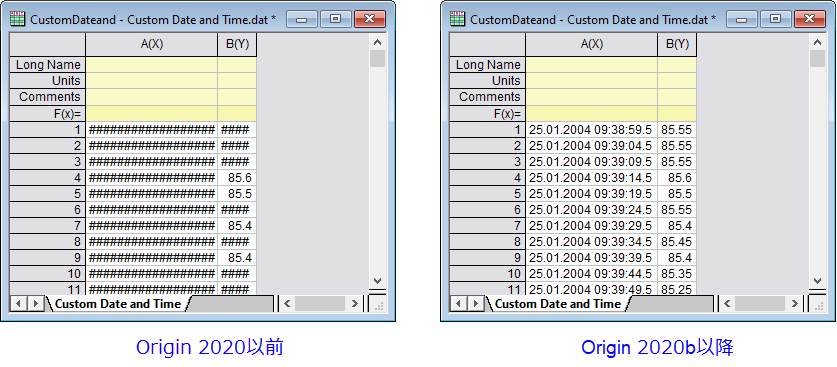The image size is (837, 367).
Task: Select column B(Y) header in left window
Action: coord(238,45)
